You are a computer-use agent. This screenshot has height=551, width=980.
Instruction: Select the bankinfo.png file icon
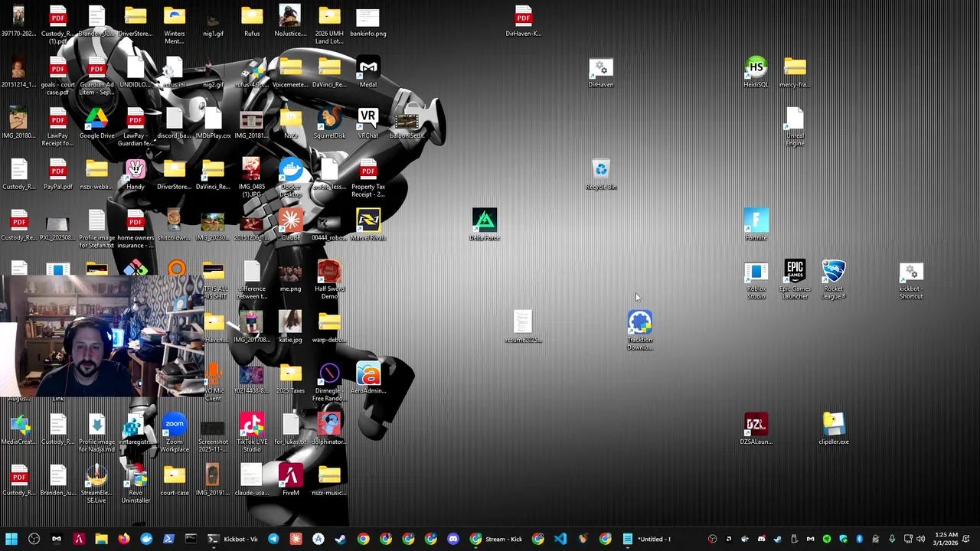[x=368, y=21]
